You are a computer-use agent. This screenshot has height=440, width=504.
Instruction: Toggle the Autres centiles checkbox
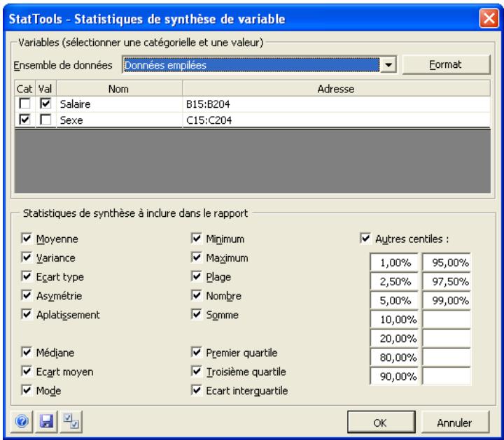pyautogui.click(x=365, y=239)
